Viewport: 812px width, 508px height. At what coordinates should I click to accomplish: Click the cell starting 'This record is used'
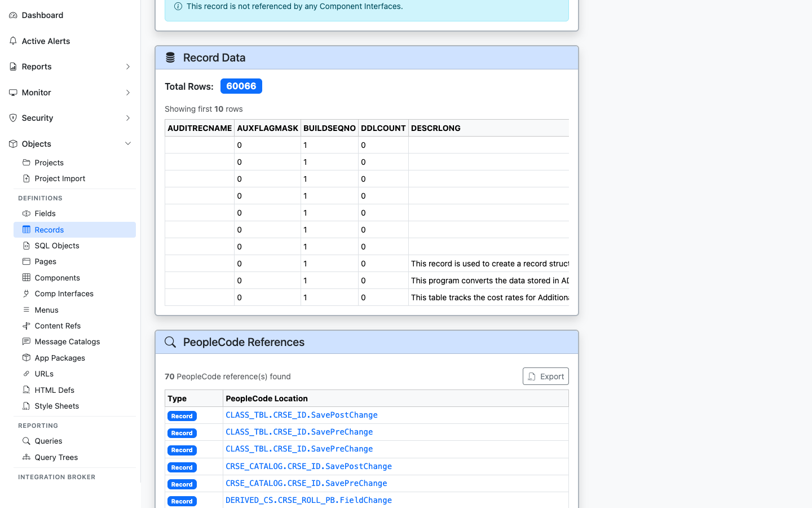click(x=489, y=264)
